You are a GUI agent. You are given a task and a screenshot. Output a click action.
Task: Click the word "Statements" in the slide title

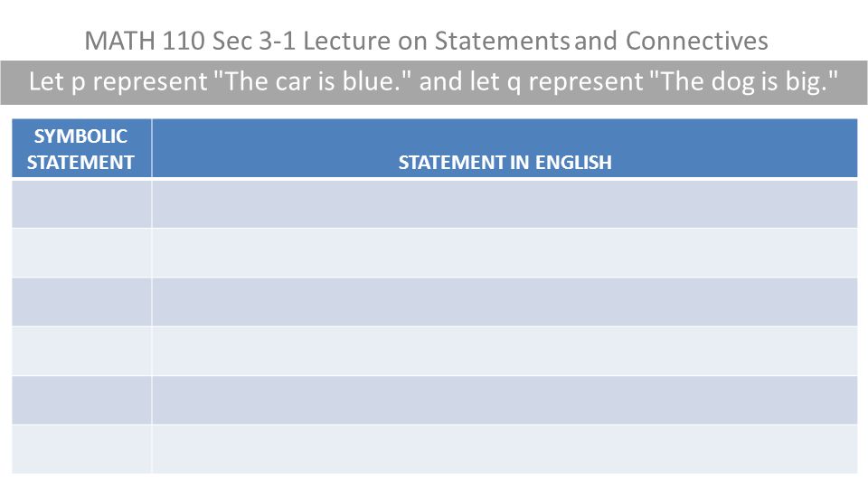tap(502, 41)
